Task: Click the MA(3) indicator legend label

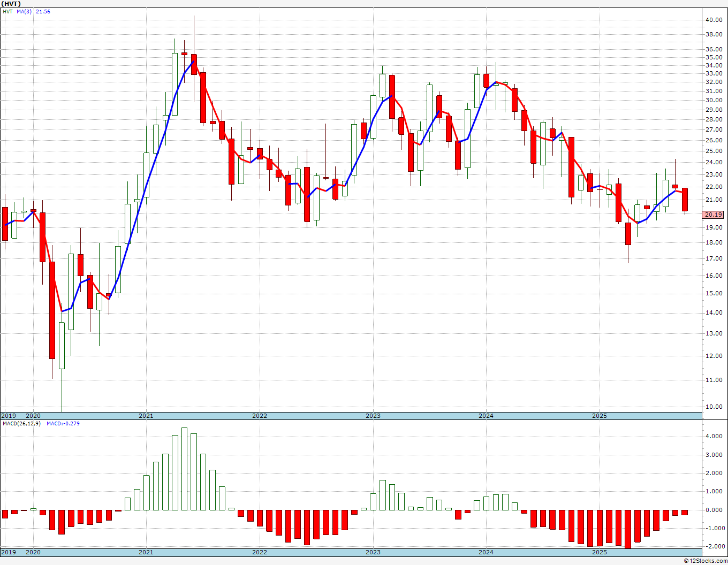Action: (25, 11)
